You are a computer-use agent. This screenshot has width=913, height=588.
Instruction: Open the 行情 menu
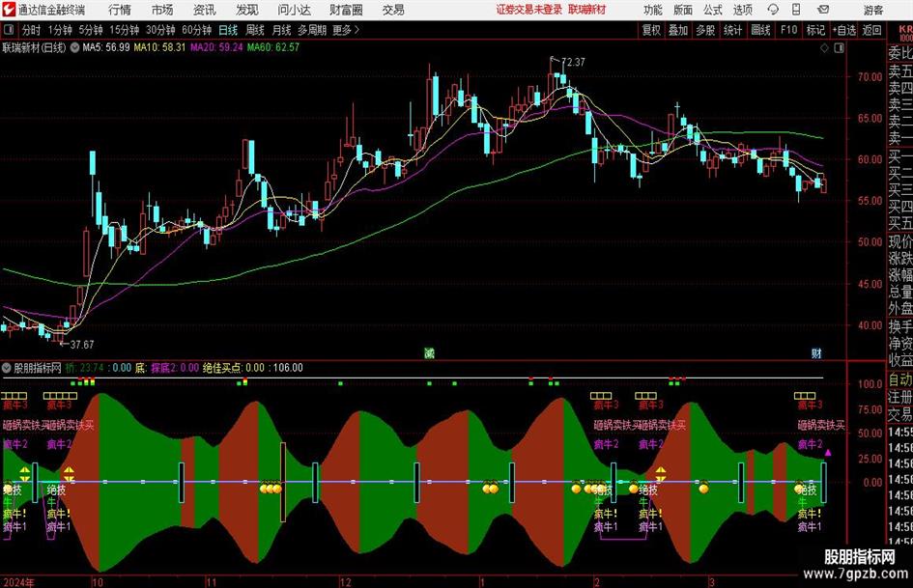(120, 10)
